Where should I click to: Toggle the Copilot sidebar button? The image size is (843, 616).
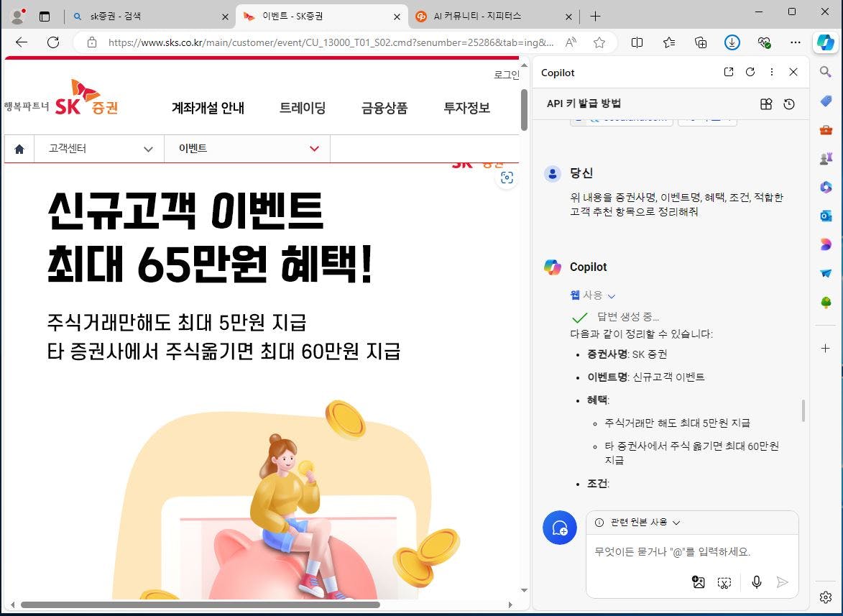[825, 42]
